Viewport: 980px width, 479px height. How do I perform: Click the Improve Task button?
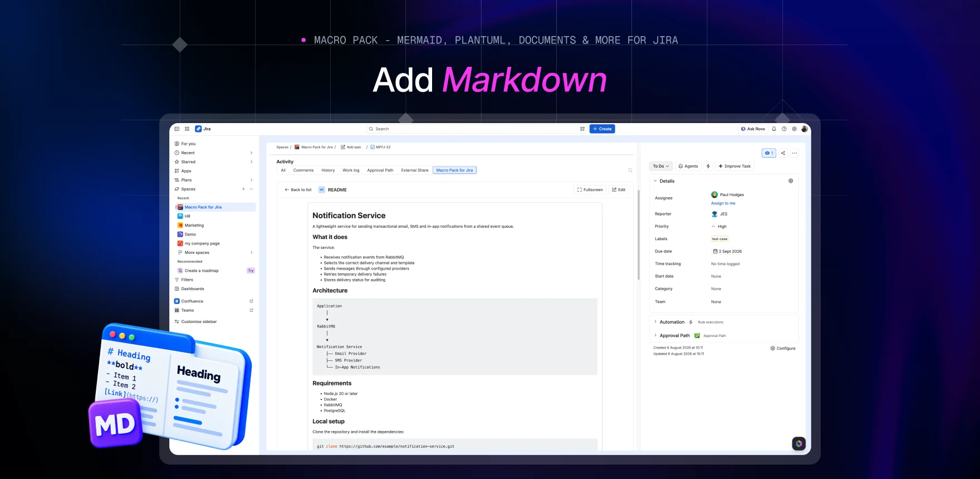coord(734,166)
